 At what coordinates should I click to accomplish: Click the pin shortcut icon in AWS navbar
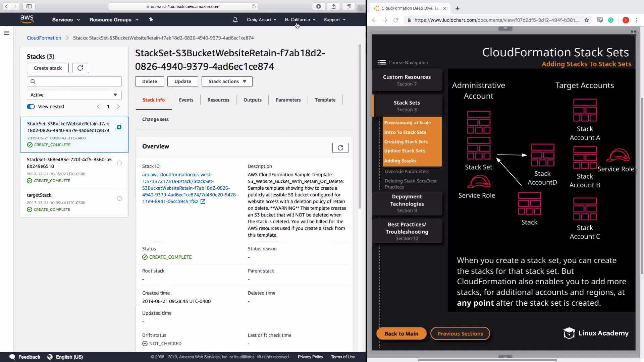151,19
